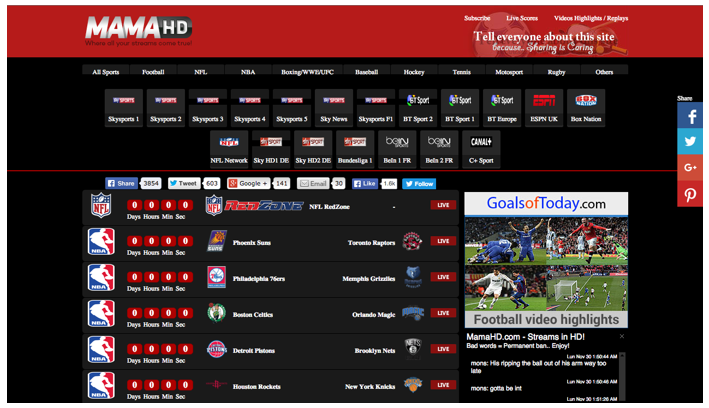Open the GoalsofToday.com banner

[x=546, y=260]
